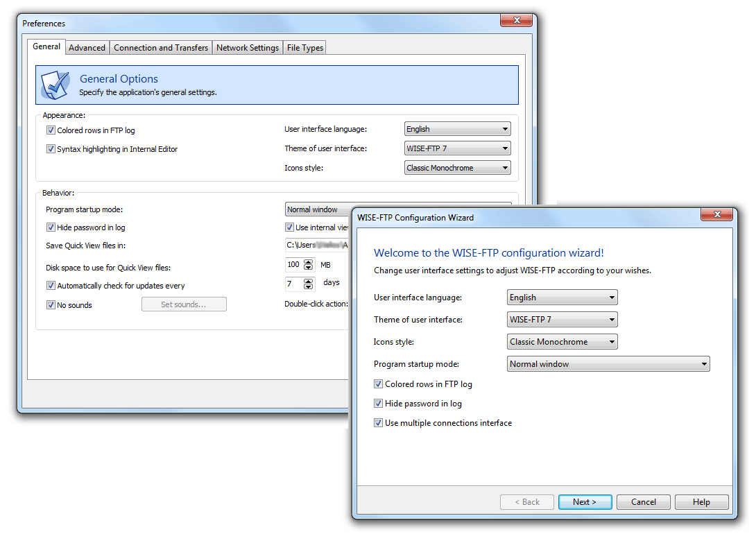Click the disabled Back button
The width and height of the screenshot is (756, 534).
(x=527, y=501)
